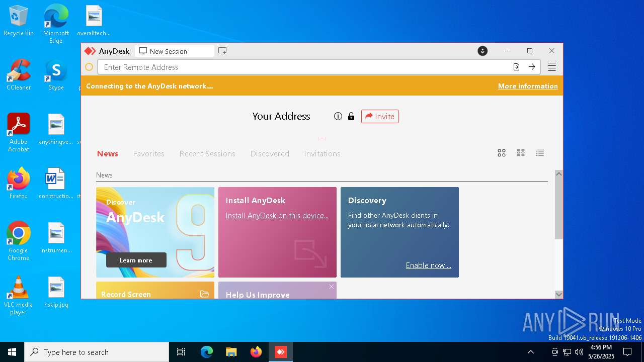Screen dimensions: 644x362
Task: Click the volume icon in system tray
Action: click(579, 352)
